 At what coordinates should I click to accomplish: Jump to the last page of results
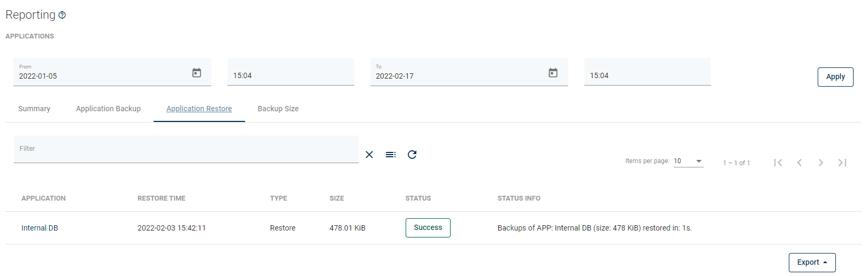[842, 163]
